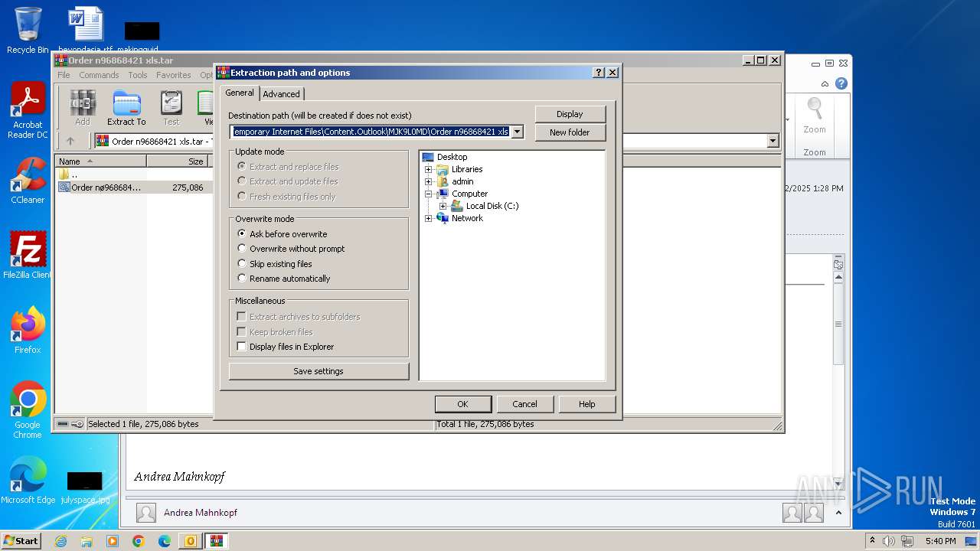Switch to Outlook taskbar button
Image resolution: width=980 pixels, height=551 pixels.
(x=191, y=541)
